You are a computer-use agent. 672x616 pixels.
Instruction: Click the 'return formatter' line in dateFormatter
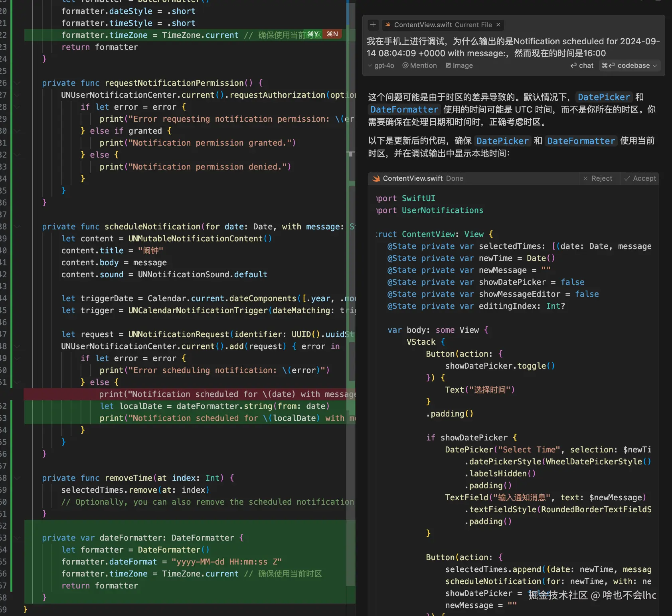(x=100, y=586)
